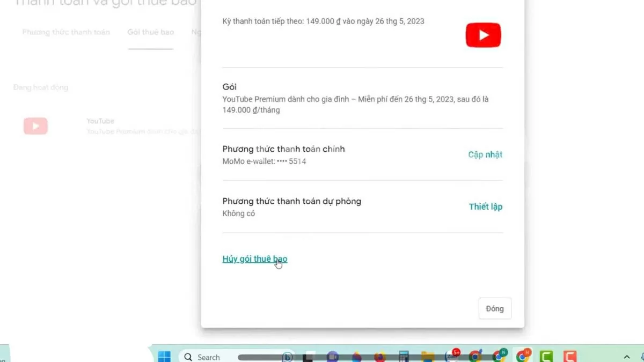644x362 pixels.
Task: Select the YouTube Premium subscription entry in the list
Action: (x=107, y=126)
